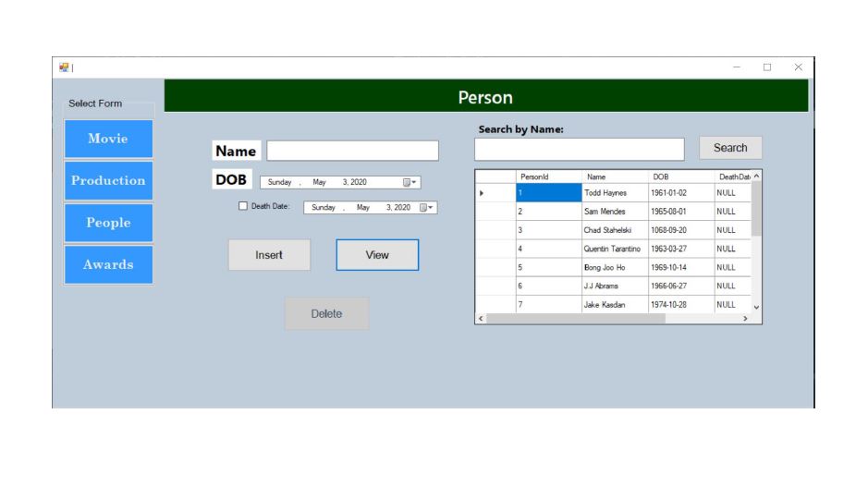Select the Todd Haynes name cell
Image resolution: width=868 pixels, height=499 pixels.
[x=615, y=192]
